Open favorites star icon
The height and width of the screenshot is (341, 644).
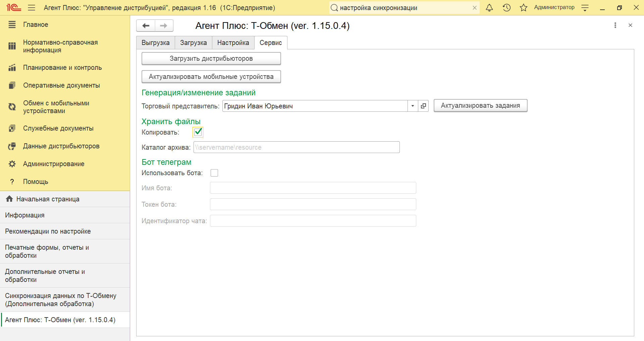523,7
